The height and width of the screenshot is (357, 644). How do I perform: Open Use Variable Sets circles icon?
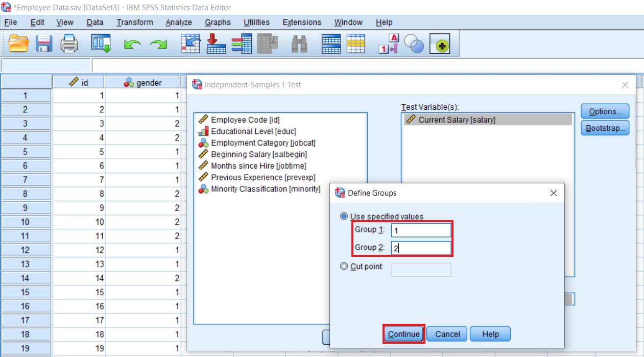click(414, 44)
